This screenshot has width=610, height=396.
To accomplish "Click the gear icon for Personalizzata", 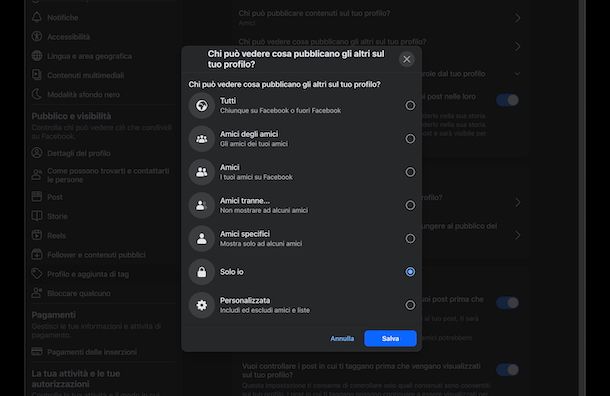I will click(202, 305).
